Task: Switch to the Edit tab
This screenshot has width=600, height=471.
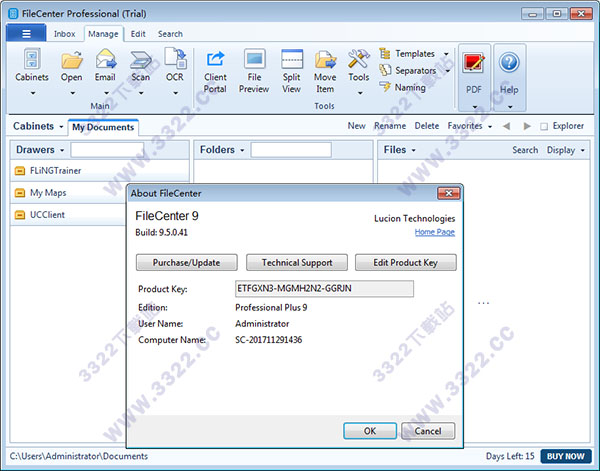Action: pyautogui.click(x=138, y=34)
